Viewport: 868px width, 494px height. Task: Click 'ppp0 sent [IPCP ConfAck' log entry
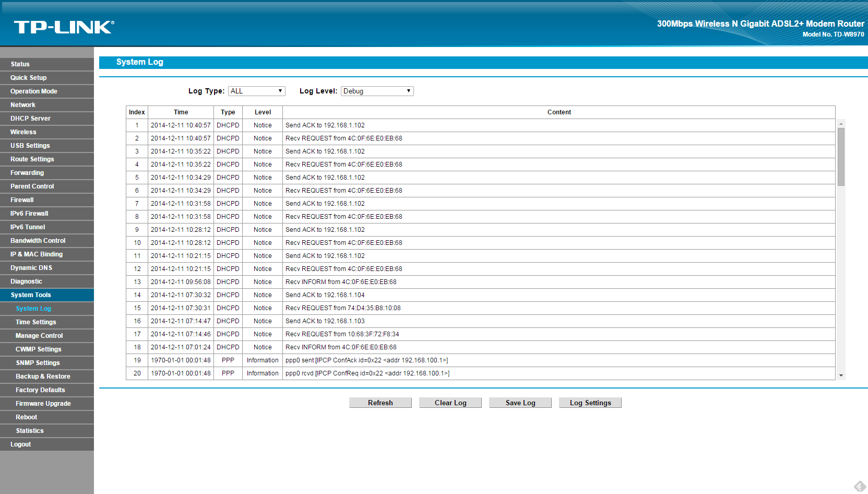click(367, 360)
